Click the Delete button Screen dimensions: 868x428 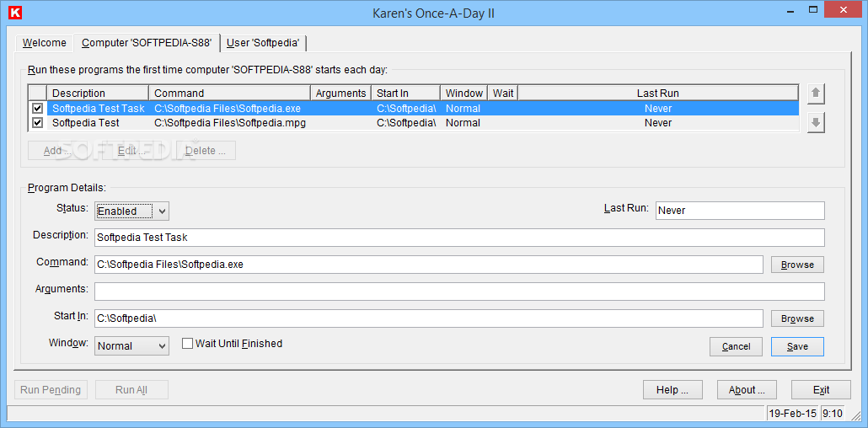point(206,151)
